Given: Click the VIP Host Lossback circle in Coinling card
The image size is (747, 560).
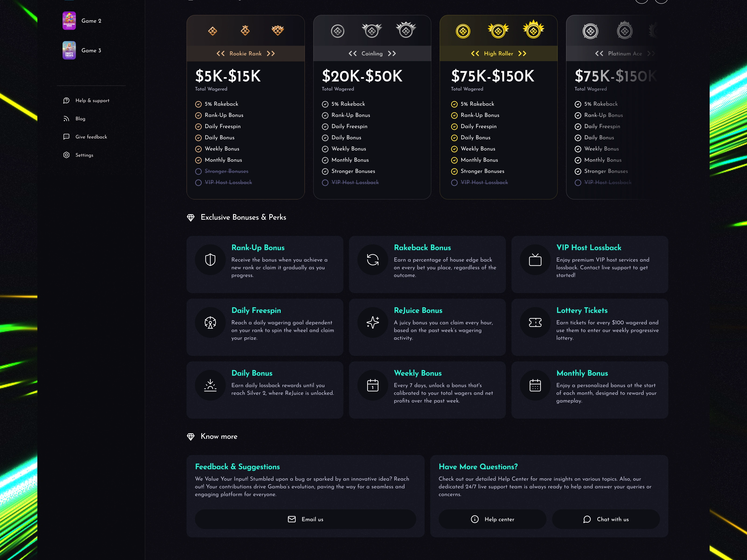Looking at the screenshot, I should (325, 183).
